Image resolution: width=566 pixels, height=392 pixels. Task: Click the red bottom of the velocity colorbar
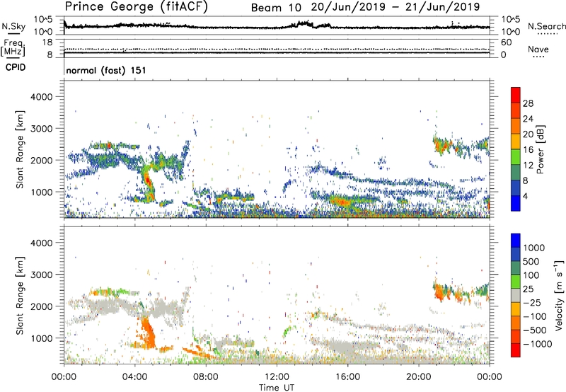pyautogui.click(x=516, y=350)
